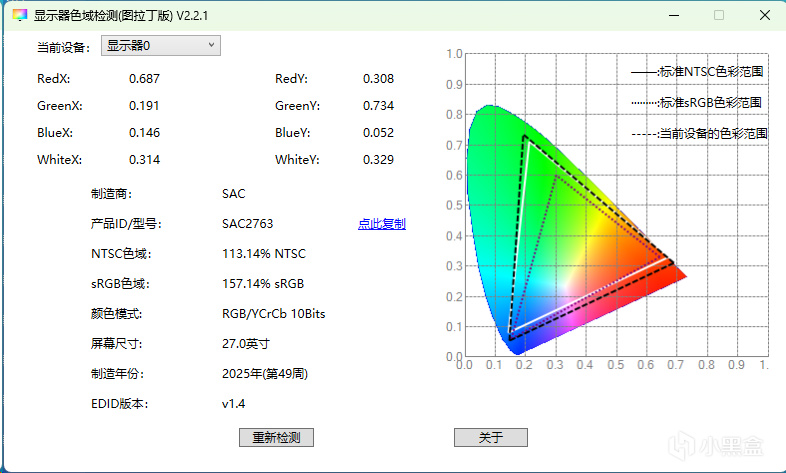This screenshot has height=473, width=786.
Task: Select the BlueY value 0.052
Action: point(378,133)
